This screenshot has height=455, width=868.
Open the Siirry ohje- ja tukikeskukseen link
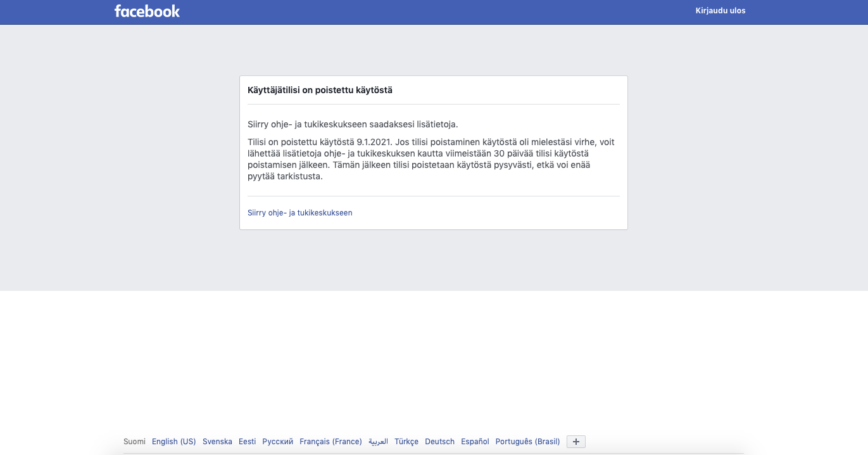point(299,213)
